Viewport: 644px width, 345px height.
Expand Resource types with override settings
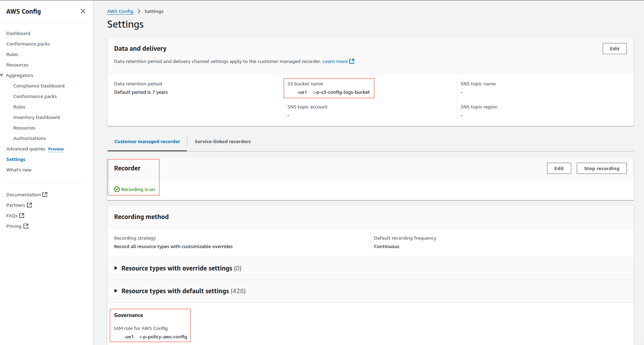click(116, 268)
